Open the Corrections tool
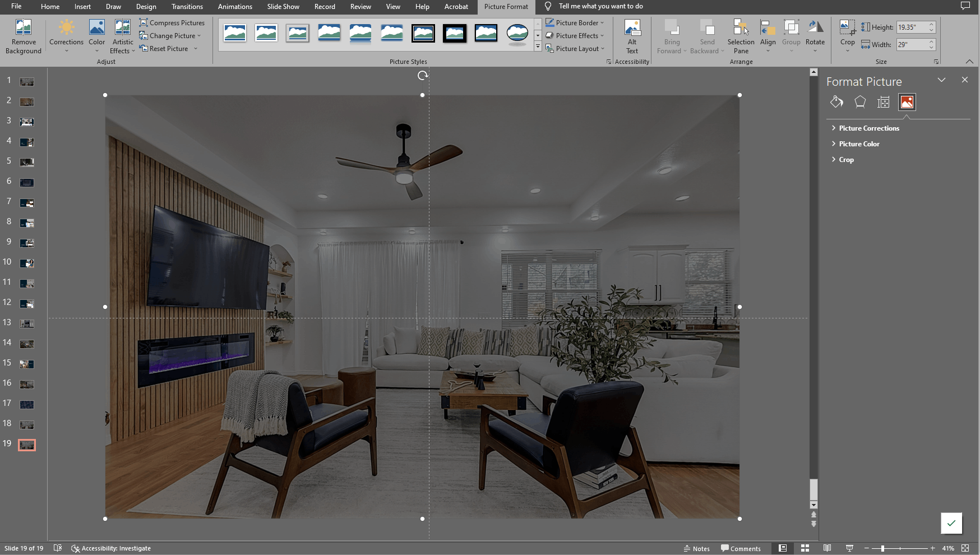980x555 pixels. (66, 36)
